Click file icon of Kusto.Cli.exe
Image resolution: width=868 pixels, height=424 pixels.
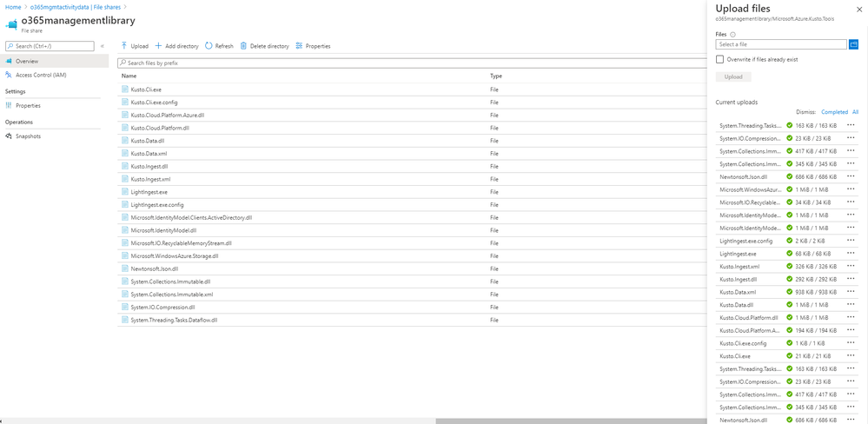[124, 89]
